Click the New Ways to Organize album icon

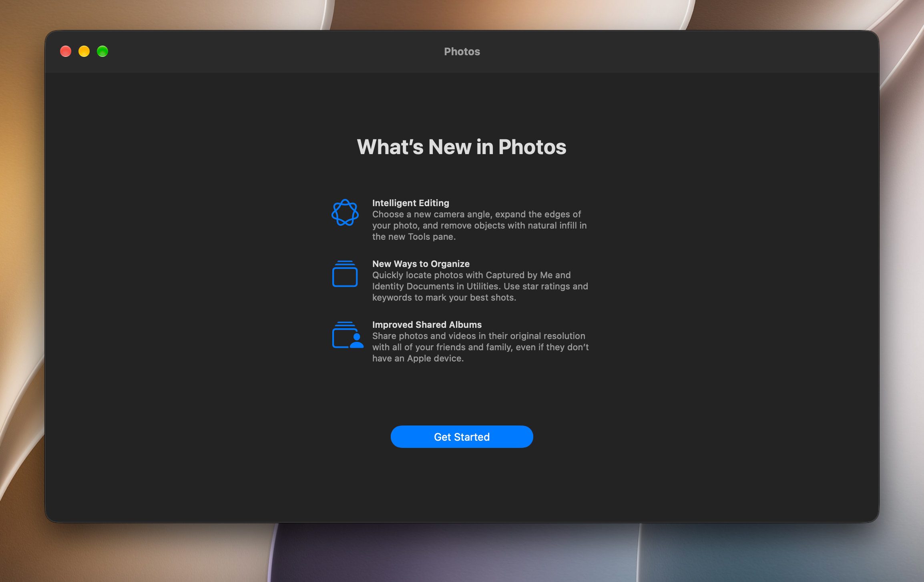(x=345, y=274)
